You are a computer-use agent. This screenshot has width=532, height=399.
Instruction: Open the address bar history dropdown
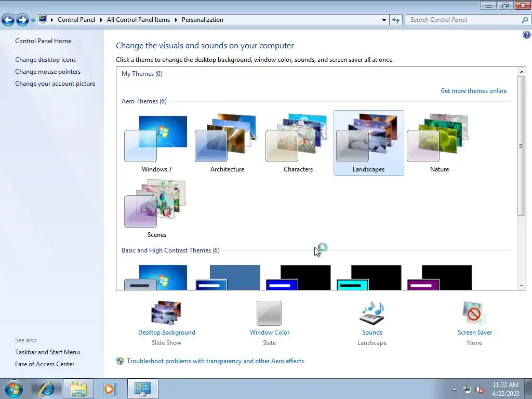click(384, 20)
